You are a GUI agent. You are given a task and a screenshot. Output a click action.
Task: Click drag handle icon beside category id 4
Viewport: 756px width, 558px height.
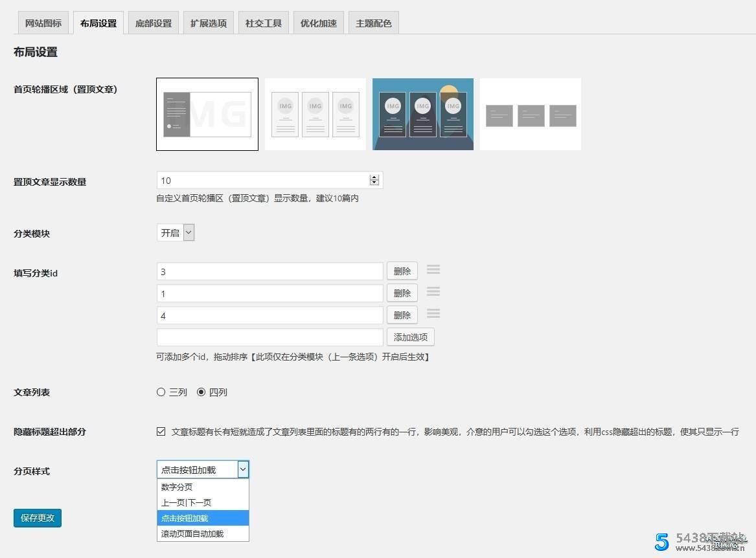pyautogui.click(x=433, y=314)
